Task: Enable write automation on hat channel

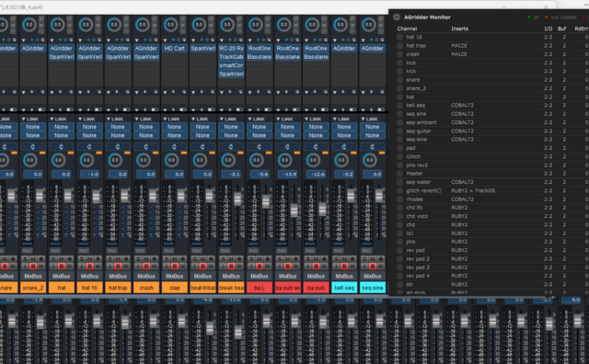Action: 70,266
